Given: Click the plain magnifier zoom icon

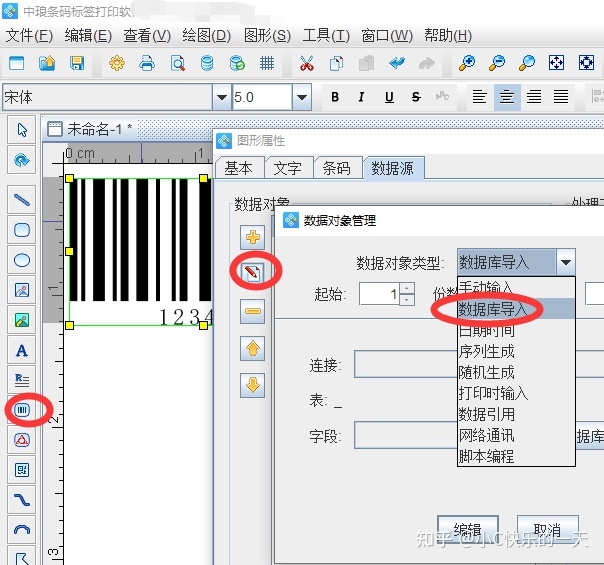Looking at the screenshot, I should [x=527, y=63].
